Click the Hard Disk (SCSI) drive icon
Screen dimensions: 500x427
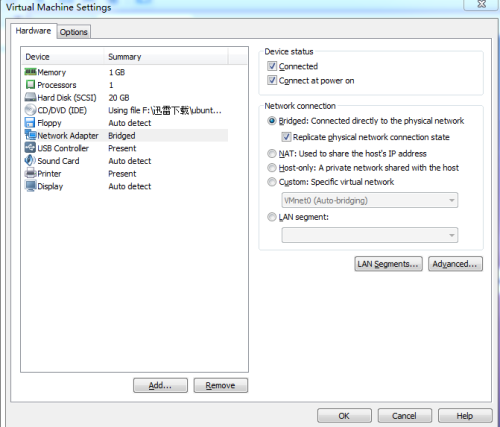click(30, 97)
